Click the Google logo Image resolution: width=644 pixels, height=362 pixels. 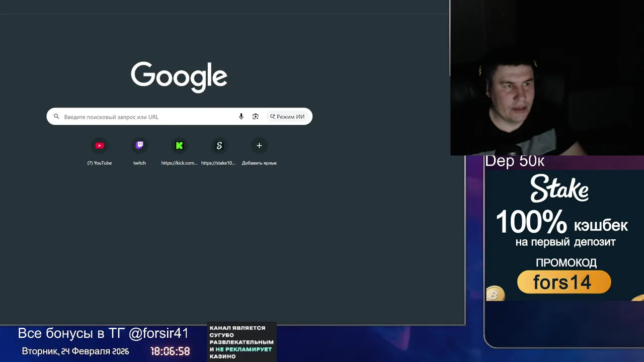coord(179,77)
